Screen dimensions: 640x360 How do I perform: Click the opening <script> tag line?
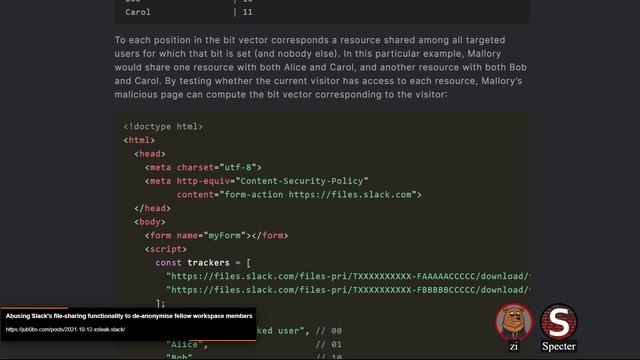pos(166,249)
